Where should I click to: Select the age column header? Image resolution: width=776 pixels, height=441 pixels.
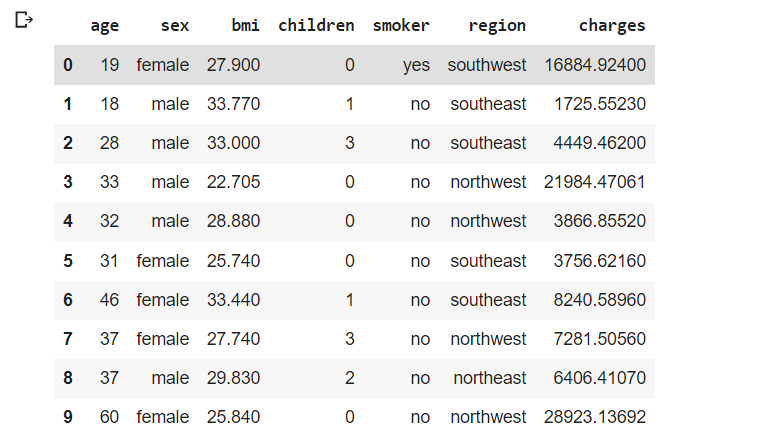click(x=105, y=26)
